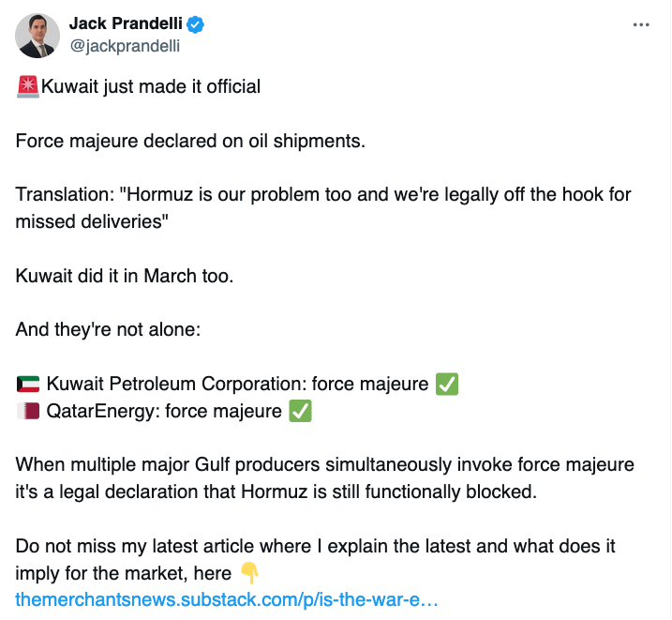Click the green check after Kuwait Petroleum Corporation
672x620 pixels.
coord(447,384)
